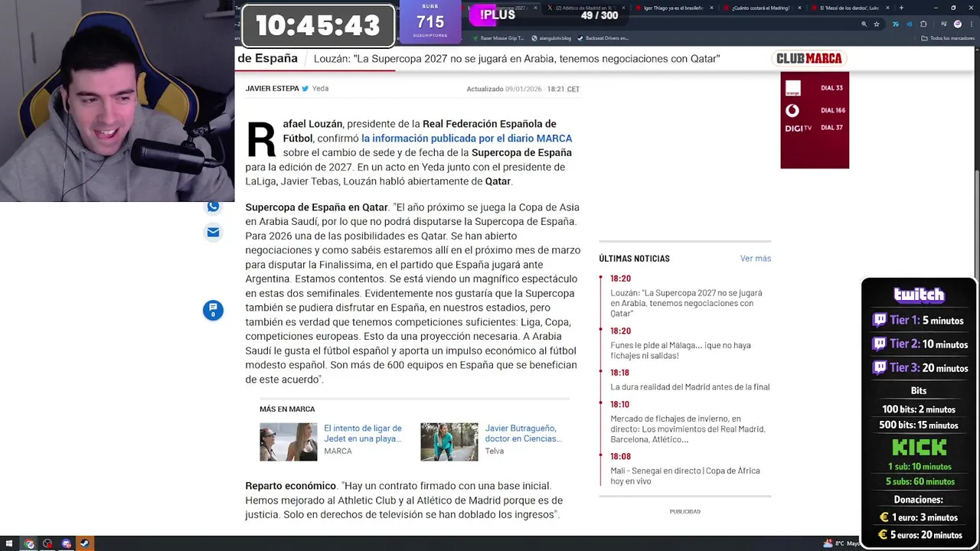The image size is (980, 551).
Task: Open the OBS icon in the taskbar
Action: (x=47, y=543)
